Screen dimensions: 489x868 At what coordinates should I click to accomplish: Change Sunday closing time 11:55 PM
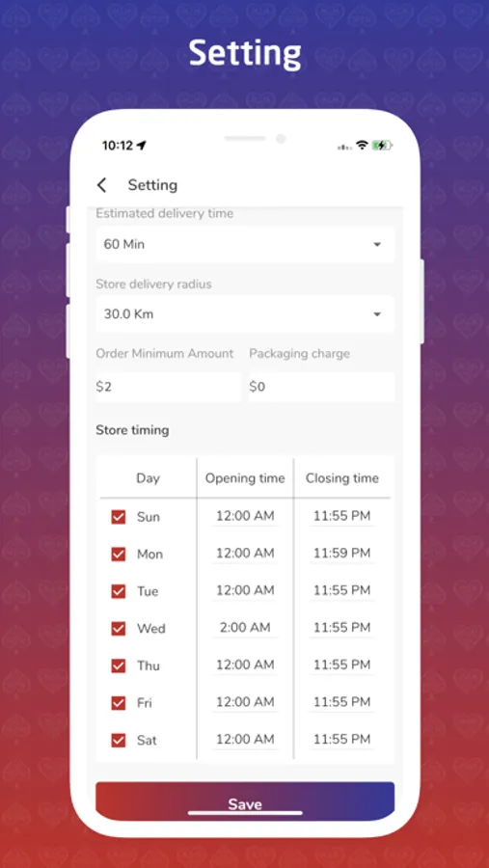pos(341,517)
